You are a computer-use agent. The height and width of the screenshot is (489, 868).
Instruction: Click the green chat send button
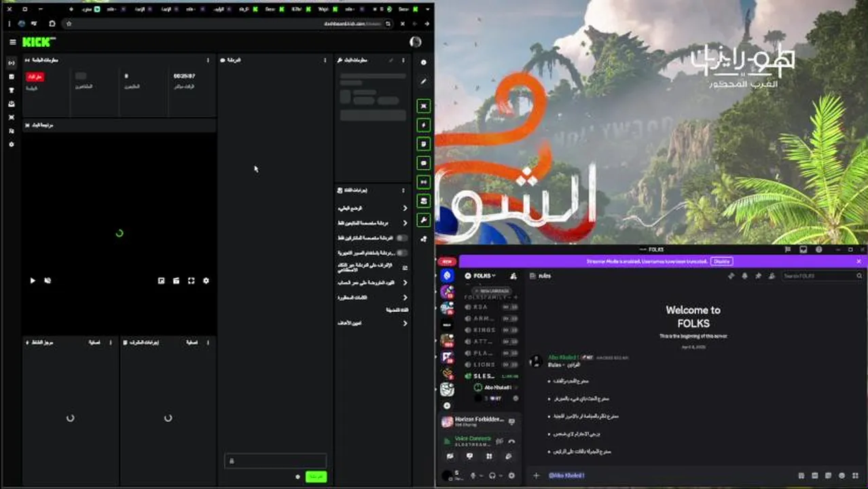coord(316,477)
